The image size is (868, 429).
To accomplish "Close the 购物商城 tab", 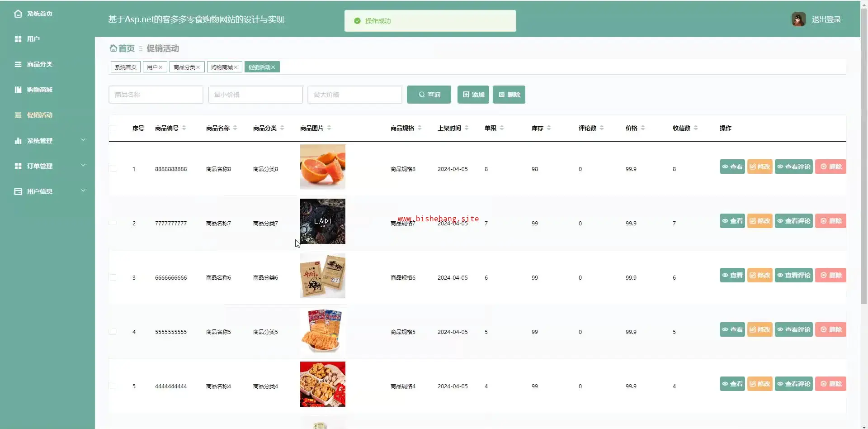I will tap(236, 67).
